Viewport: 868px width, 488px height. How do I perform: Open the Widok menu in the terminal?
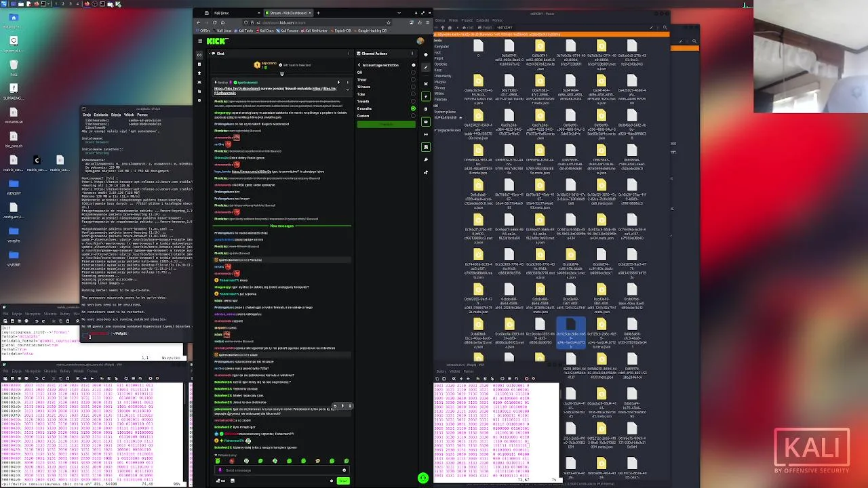point(129,115)
